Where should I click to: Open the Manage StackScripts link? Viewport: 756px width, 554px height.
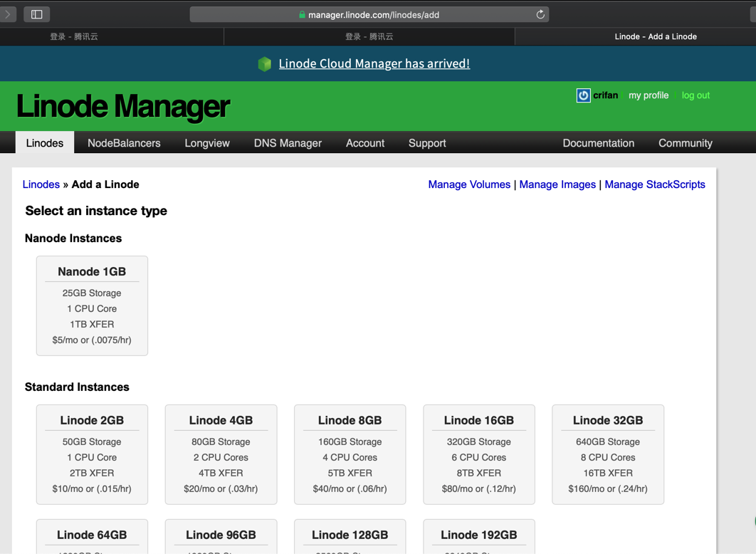[x=655, y=184]
